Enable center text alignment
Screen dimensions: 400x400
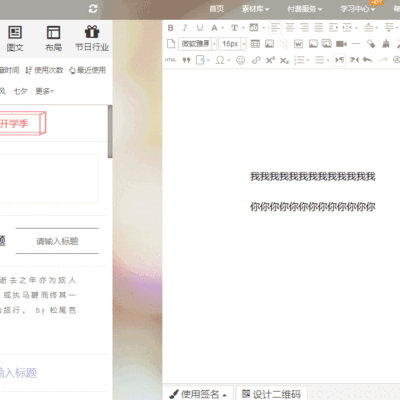pos(290,28)
